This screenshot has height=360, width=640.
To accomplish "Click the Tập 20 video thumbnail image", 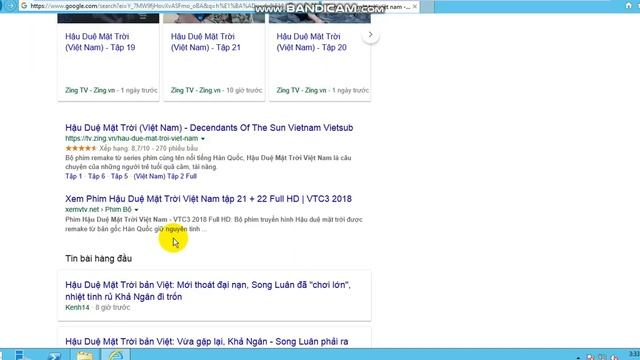I will (320, 18).
